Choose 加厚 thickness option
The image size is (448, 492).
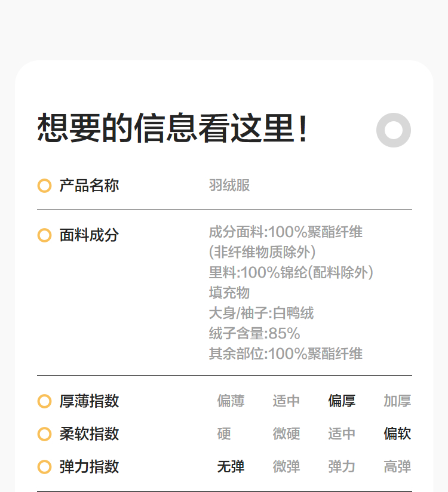coord(397,401)
